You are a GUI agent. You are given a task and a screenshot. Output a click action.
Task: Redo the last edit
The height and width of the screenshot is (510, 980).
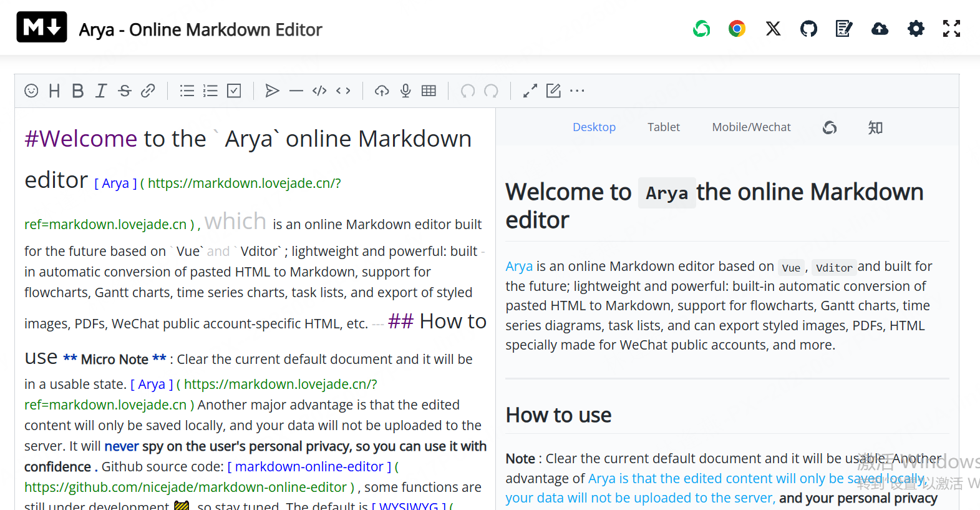click(x=491, y=91)
